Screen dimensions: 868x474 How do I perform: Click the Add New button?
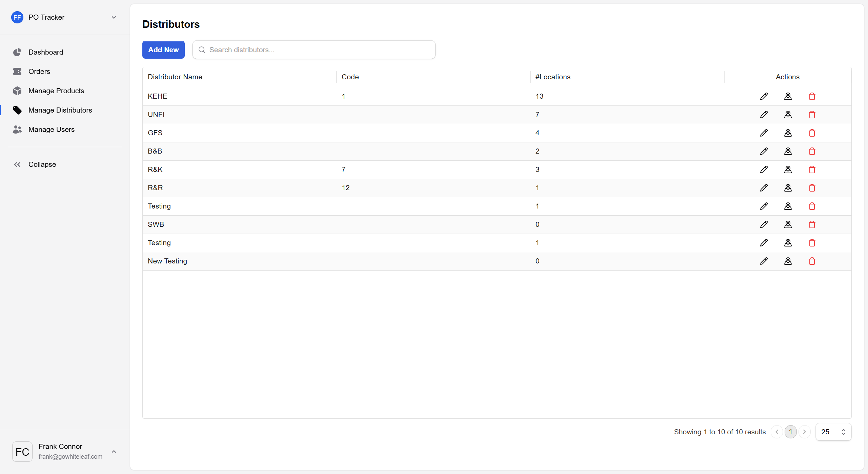[163, 50]
